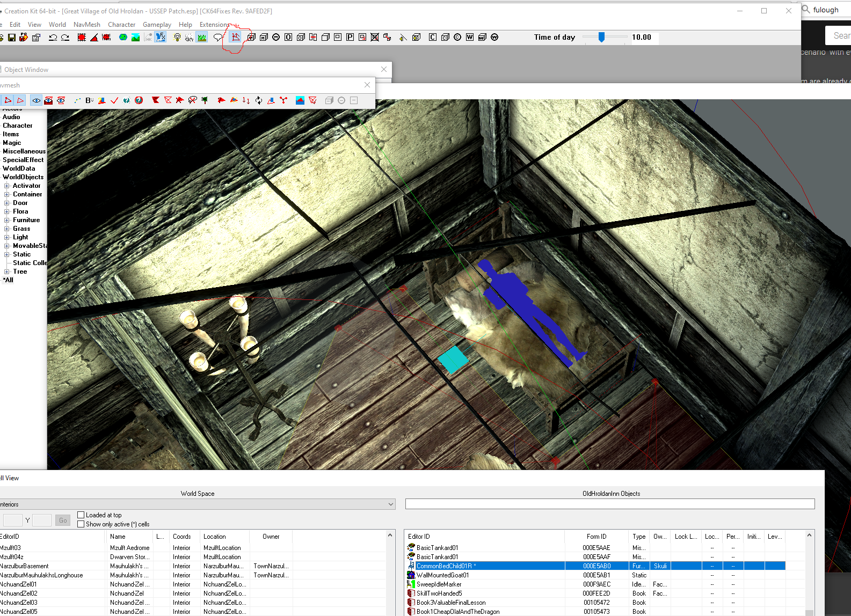Open the NavMesh menu

(86, 25)
